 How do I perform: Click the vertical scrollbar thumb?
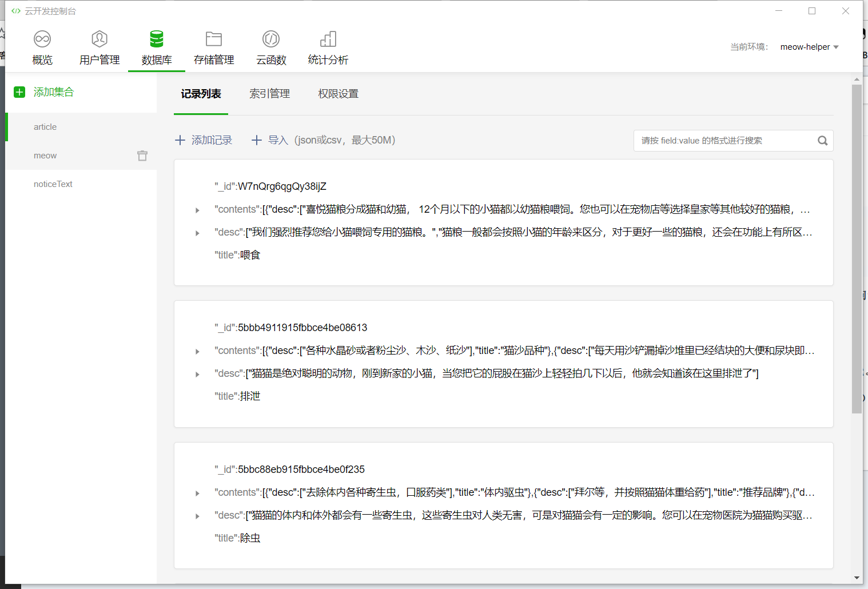857,249
